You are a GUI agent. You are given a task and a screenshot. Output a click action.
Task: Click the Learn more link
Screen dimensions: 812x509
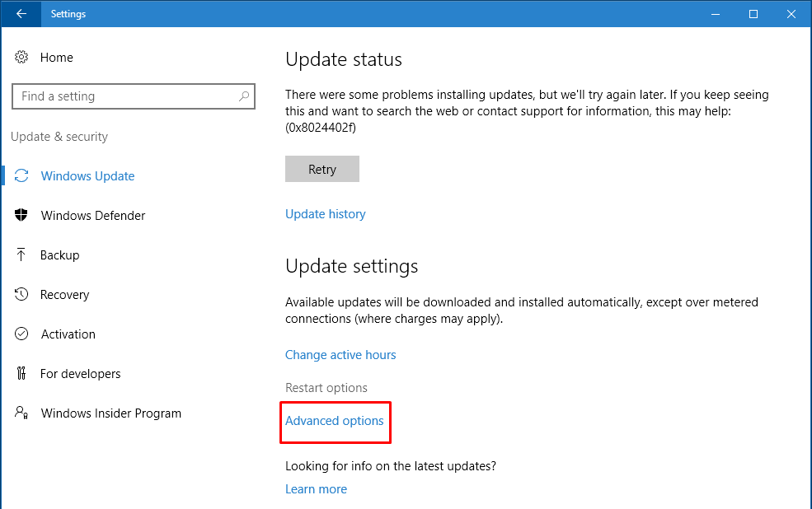pyautogui.click(x=316, y=488)
